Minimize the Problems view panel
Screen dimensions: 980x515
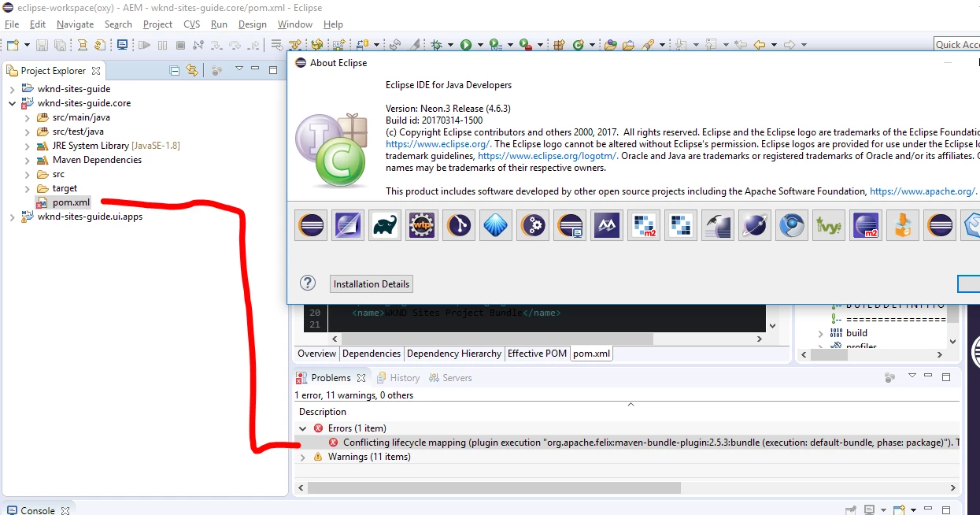(x=929, y=376)
